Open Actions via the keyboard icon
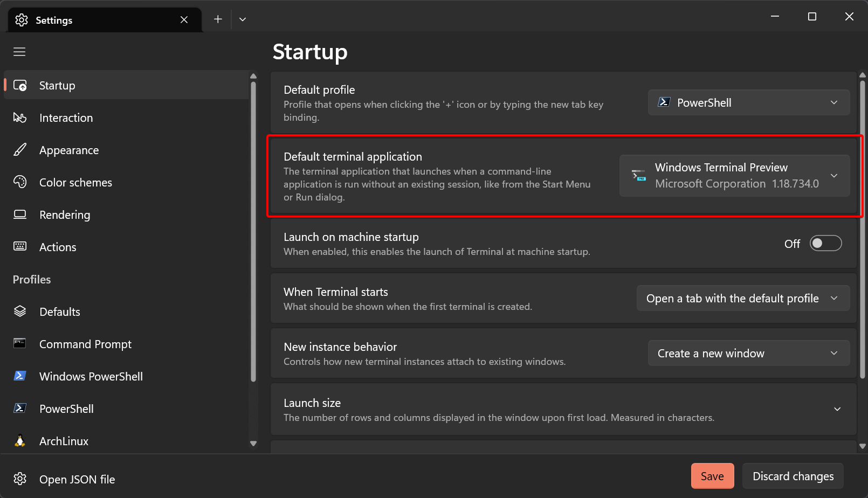This screenshot has height=498, width=868. pyautogui.click(x=20, y=247)
